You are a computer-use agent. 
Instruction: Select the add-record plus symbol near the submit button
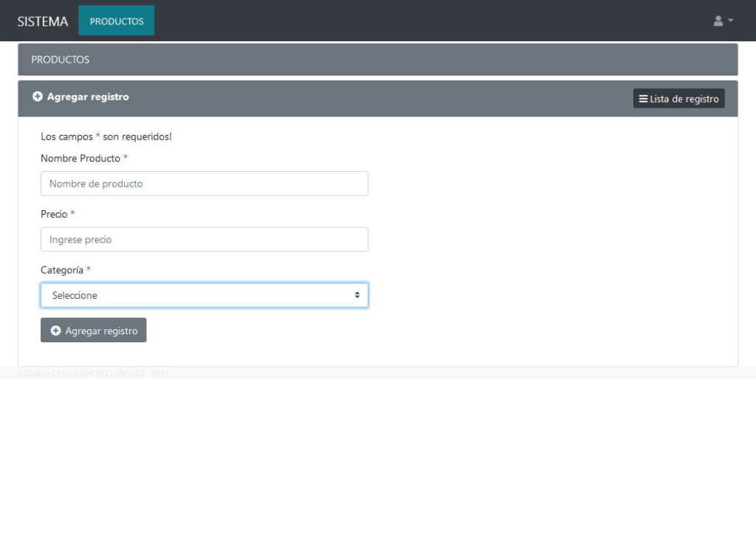click(56, 330)
